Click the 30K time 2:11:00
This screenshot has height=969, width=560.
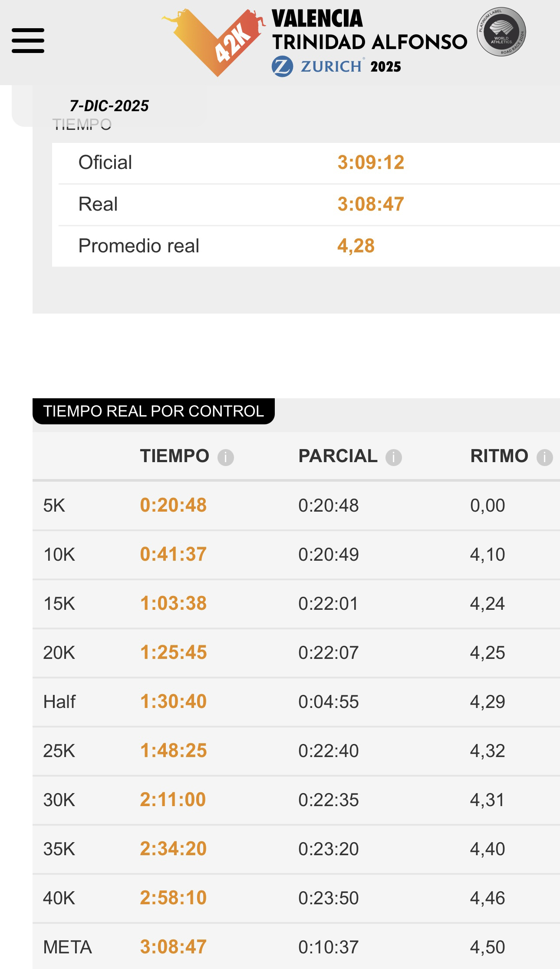point(173,800)
